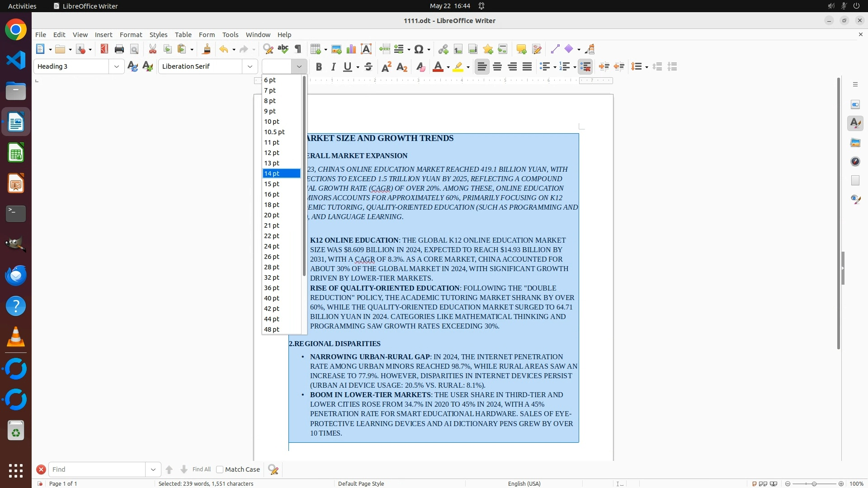Select 18 pt from font size list
868x488 pixels.
coord(272,205)
